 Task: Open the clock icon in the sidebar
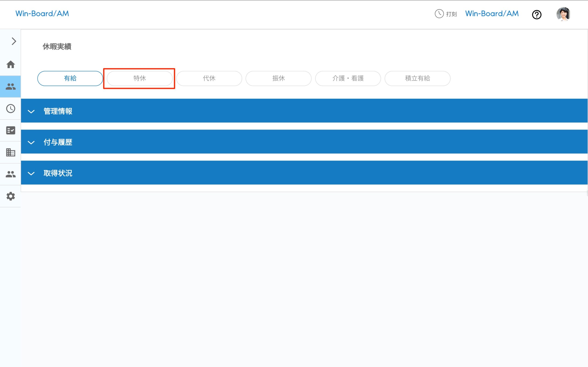pyautogui.click(x=10, y=108)
